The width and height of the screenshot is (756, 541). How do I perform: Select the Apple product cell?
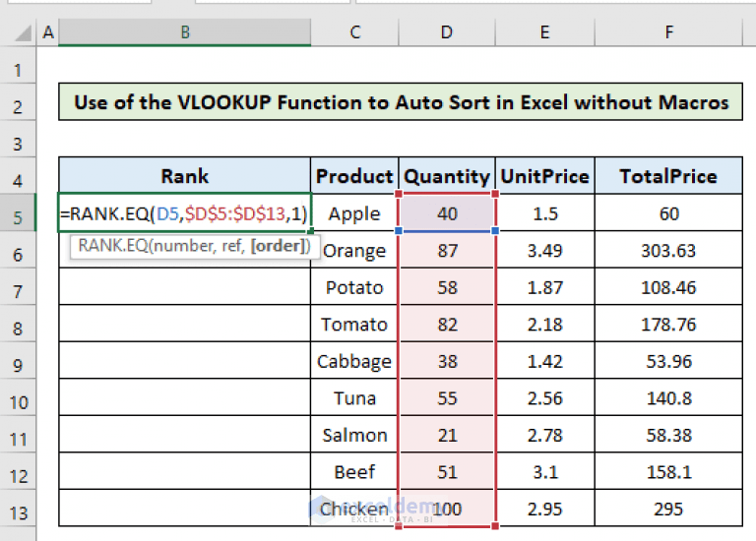354,212
